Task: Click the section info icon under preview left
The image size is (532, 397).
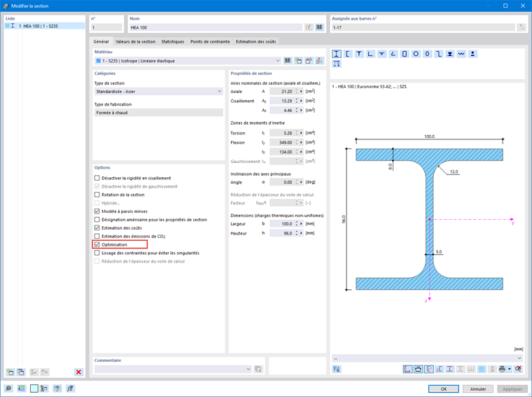Action: [337, 369]
